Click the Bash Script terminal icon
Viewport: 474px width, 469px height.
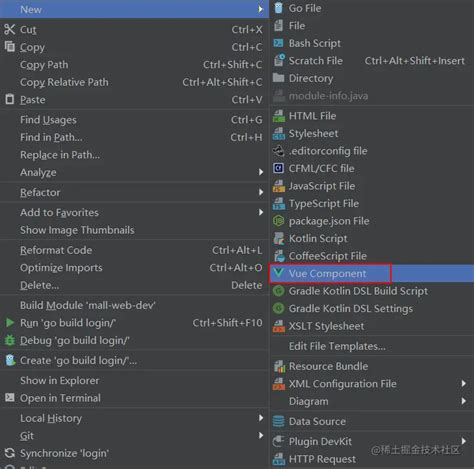pos(278,43)
